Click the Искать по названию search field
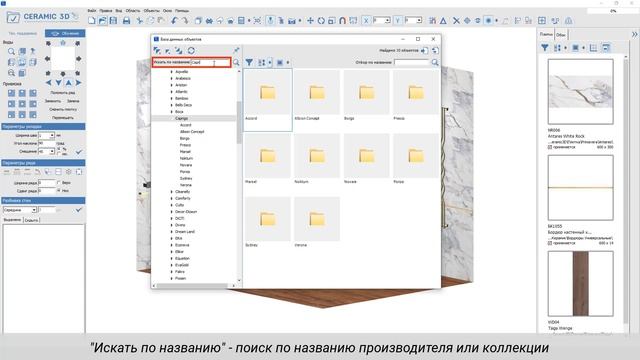The height and width of the screenshot is (360, 640). [210, 62]
